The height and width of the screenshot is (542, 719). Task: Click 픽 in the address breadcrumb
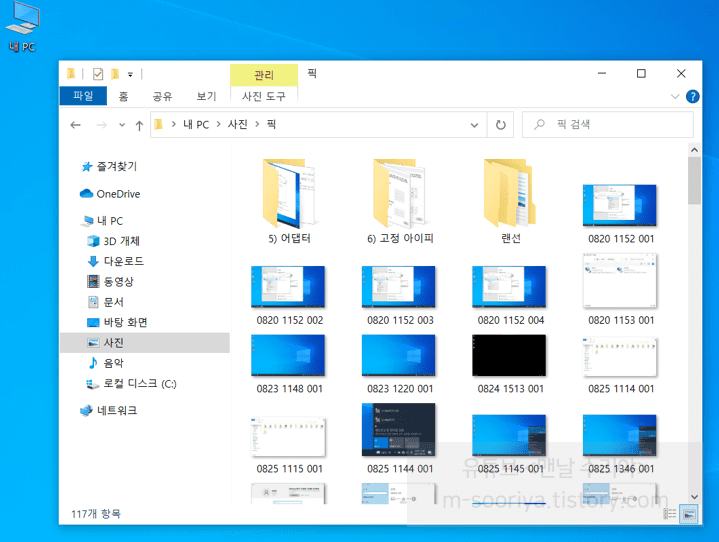(x=271, y=124)
